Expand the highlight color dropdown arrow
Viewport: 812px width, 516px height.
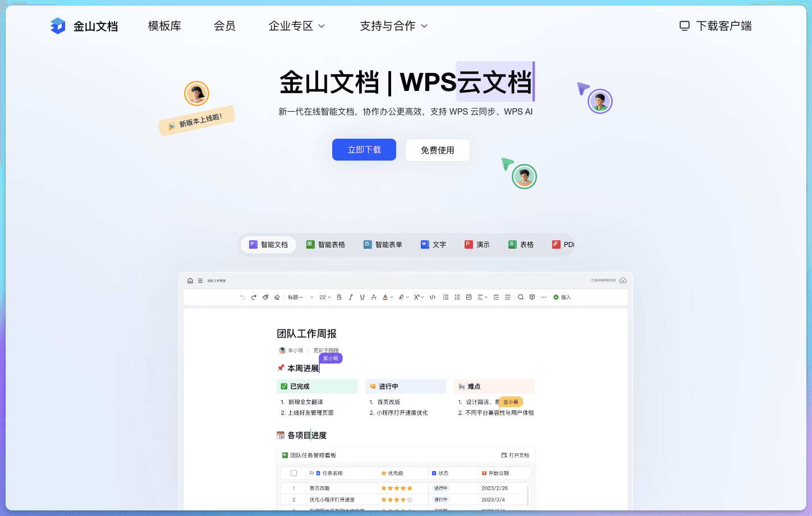[407, 297]
